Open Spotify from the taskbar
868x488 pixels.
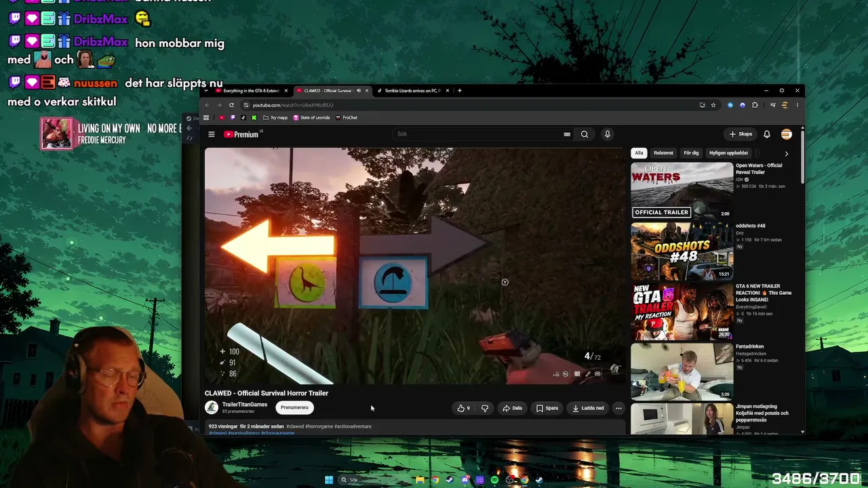pos(494,480)
